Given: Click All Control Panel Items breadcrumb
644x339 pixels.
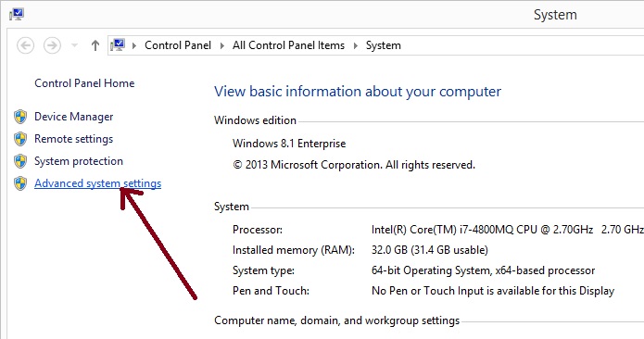Looking at the screenshot, I should coord(288,45).
